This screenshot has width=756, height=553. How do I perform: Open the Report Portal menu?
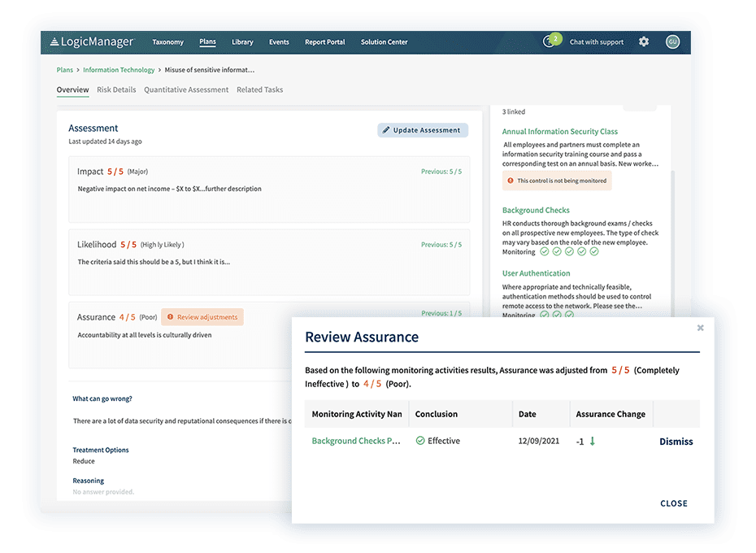point(324,42)
